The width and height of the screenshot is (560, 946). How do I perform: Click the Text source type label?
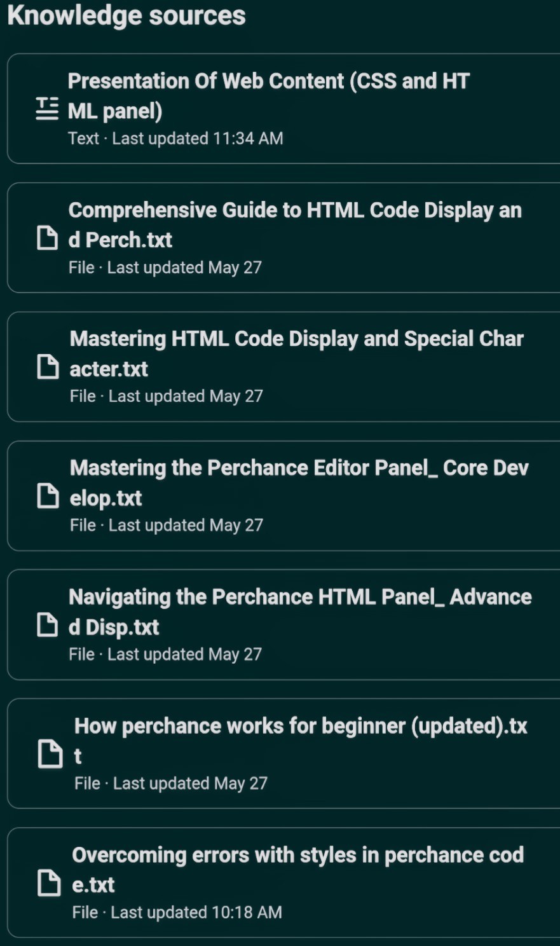tap(84, 139)
